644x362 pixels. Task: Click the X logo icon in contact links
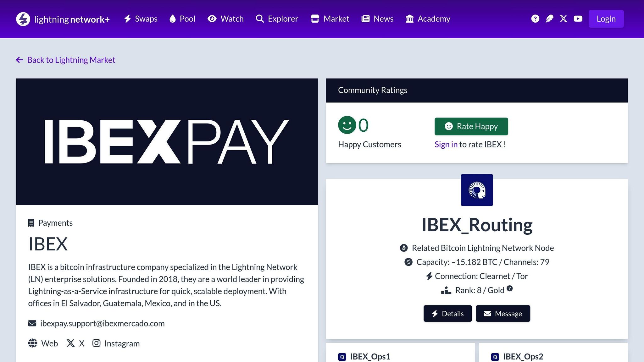pyautogui.click(x=70, y=343)
